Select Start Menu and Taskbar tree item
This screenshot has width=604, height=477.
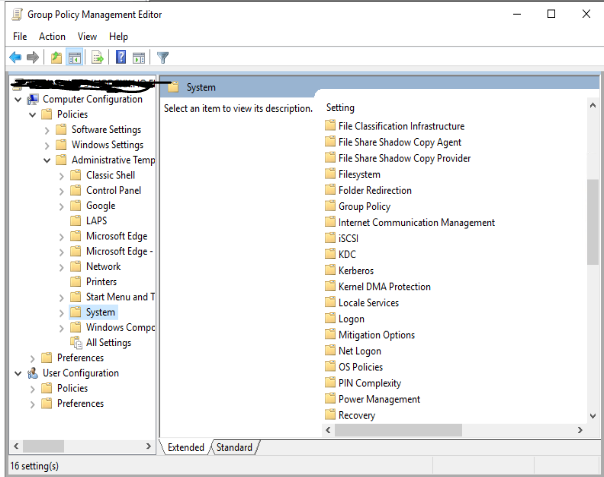pyautogui.click(x=120, y=297)
